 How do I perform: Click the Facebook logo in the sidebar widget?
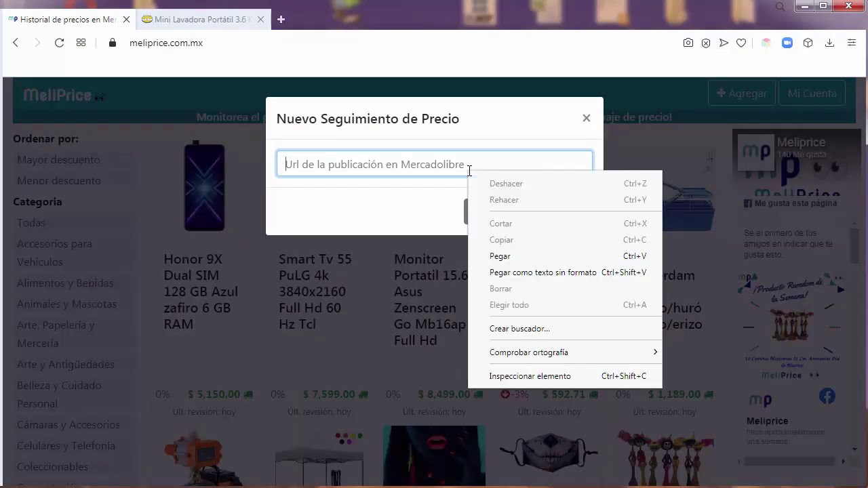827,396
